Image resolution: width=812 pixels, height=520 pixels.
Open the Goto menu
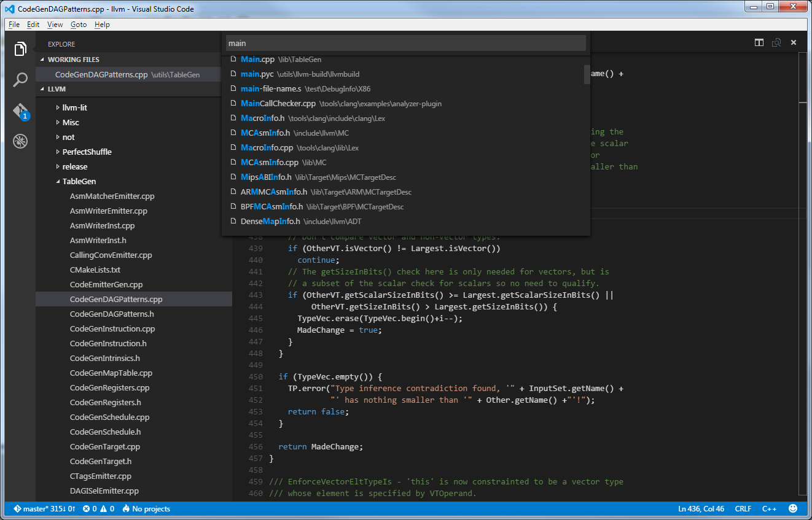pyautogui.click(x=78, y=24)
